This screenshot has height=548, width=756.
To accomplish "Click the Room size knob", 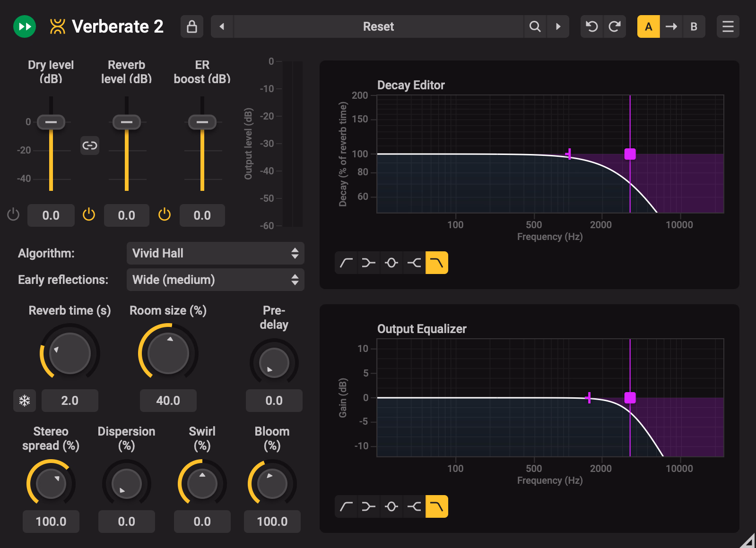I will 168,353.
